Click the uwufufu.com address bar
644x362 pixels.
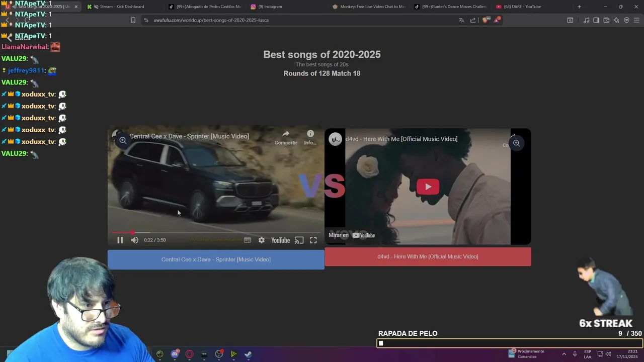(302, 20)
